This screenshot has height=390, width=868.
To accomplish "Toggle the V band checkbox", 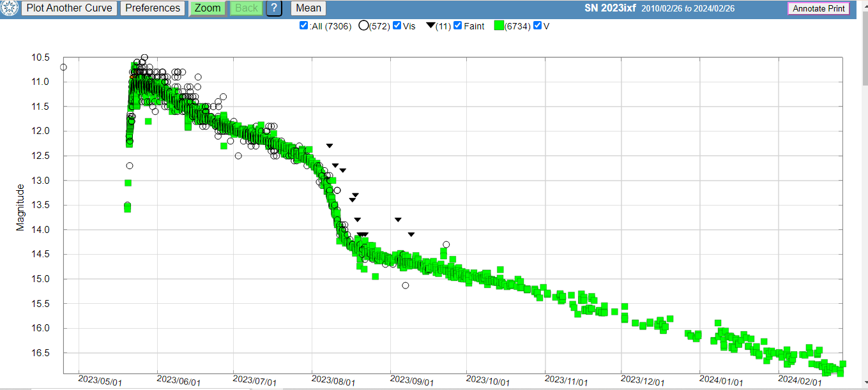I will [538, 26].
